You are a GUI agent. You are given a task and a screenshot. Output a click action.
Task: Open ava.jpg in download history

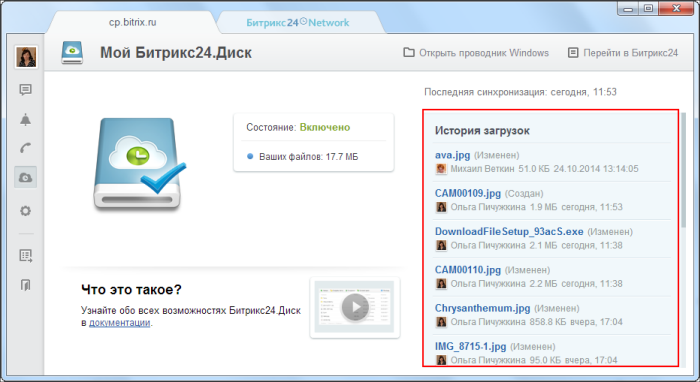452,155
